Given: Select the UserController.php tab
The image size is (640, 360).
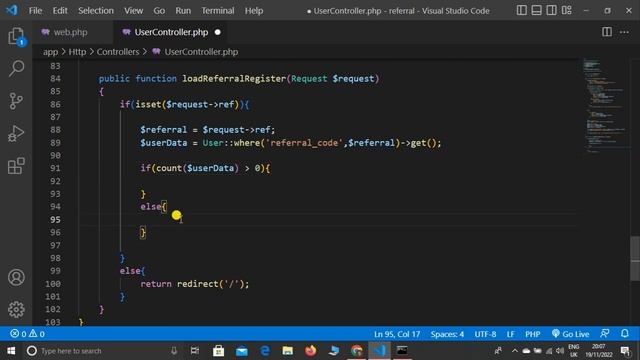Looking at the screenshot, I should tap(171, 32).
